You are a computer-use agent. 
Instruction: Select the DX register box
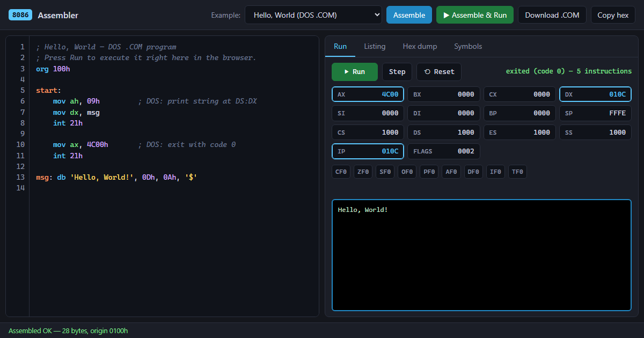596,94
